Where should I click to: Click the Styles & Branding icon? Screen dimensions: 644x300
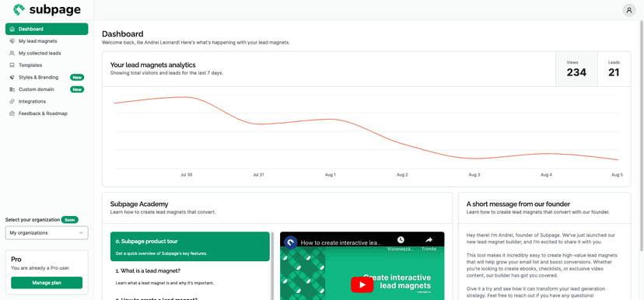coord(12,77)
